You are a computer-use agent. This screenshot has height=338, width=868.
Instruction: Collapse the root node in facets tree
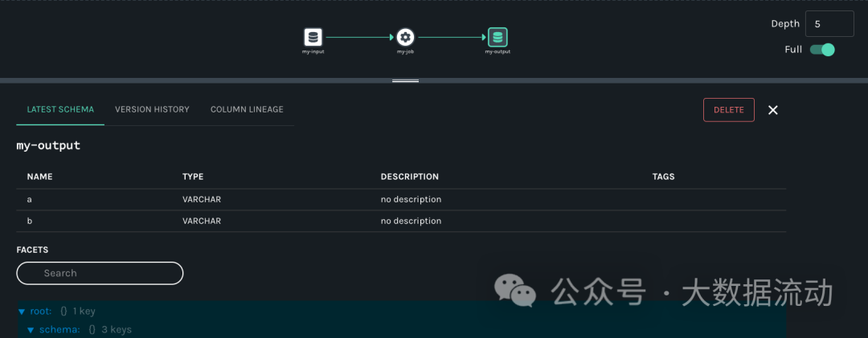coord(22,312)
